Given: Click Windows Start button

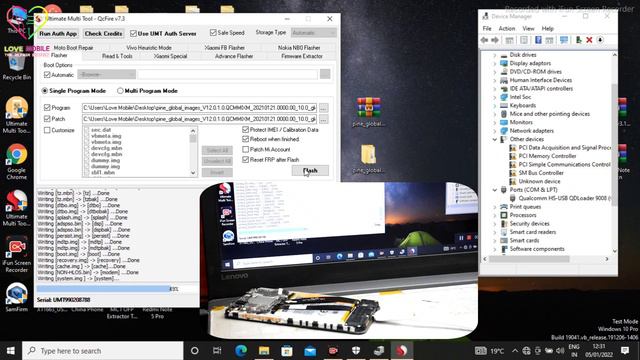Looking at the screenshot, I should [11, 351].
